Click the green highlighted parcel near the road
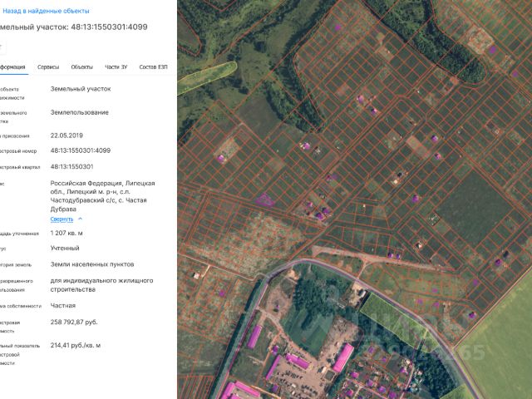This screenshot has width=532, height=399. pos(393,319)
